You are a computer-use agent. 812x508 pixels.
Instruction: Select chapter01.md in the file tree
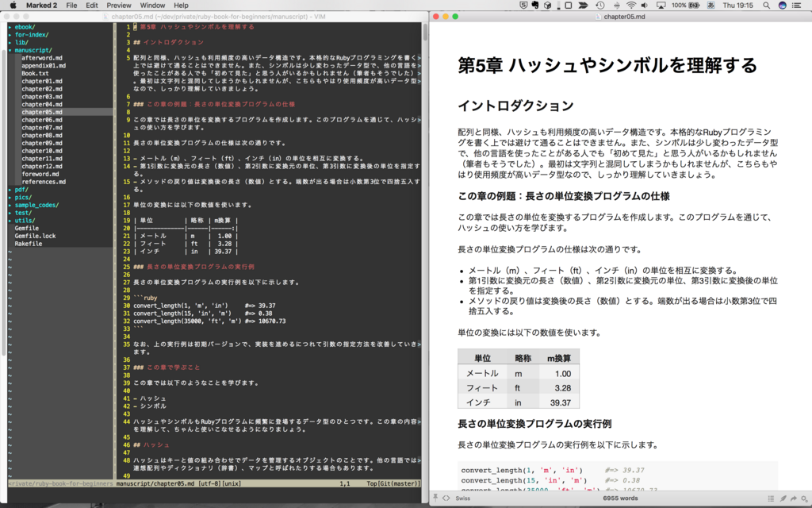click(42, 82)
